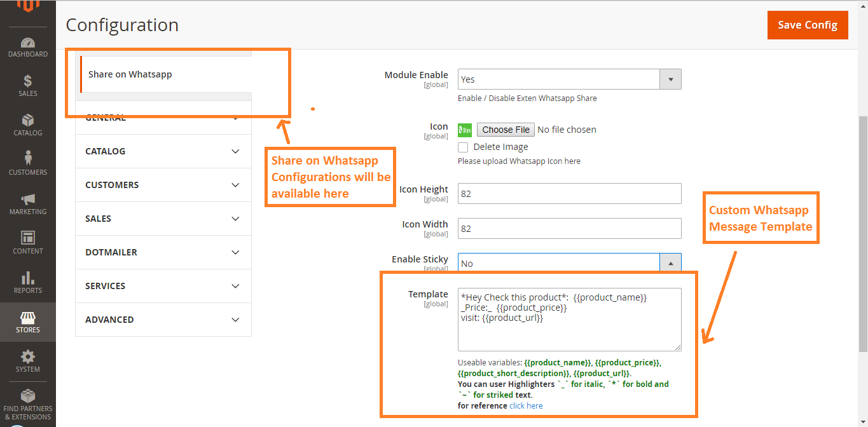Viewport: 868px width, 427px height.
Task: Click the page vertical scrollbar
Action: pos(863,235)
